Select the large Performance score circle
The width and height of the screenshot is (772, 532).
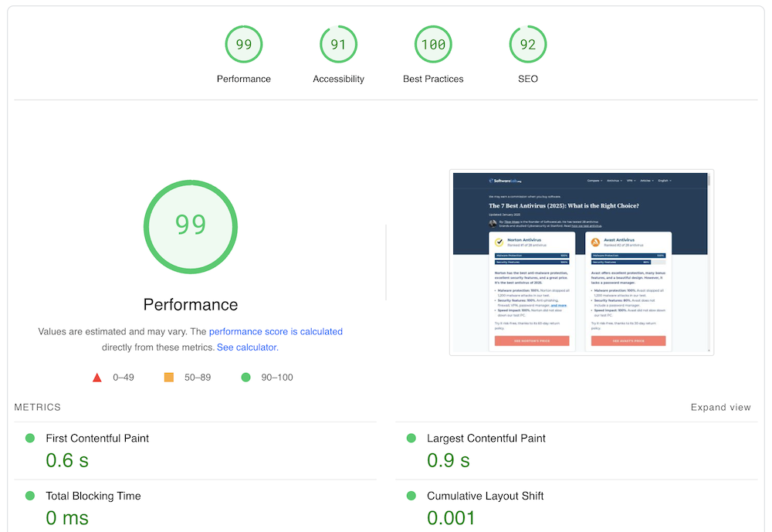191,227
